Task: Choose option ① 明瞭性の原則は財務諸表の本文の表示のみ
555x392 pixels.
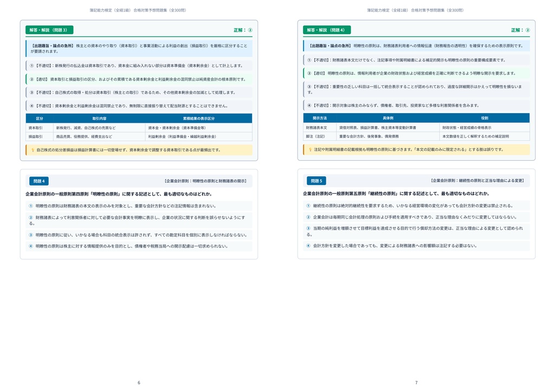Action: coord(139,206)
